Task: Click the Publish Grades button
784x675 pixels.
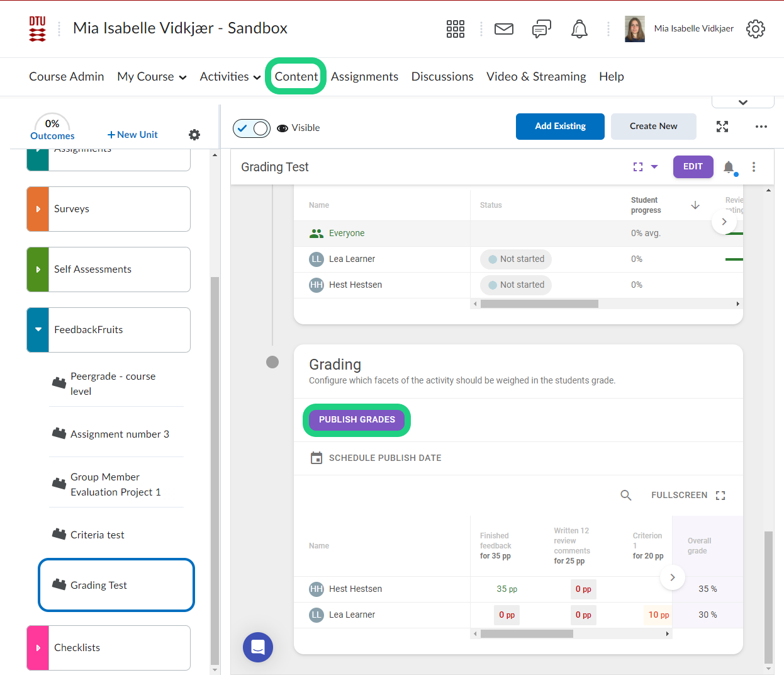Action: [x=357, y=420]
